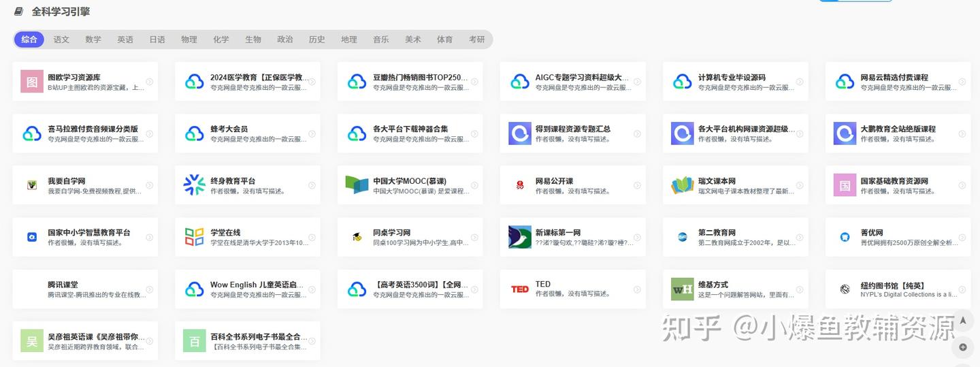
Task: Click the arrow button on 维基方式 card
Action: pyautogui.click(x=800, y=289)
